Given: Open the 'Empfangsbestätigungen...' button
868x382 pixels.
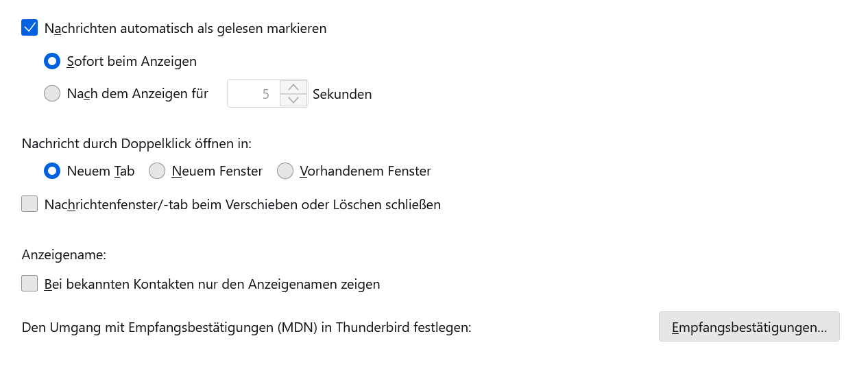Looking at the screenshot, I should pos(749,327).
